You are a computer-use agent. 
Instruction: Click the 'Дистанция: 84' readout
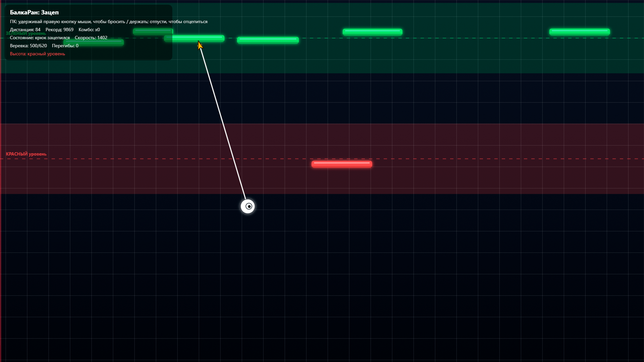(25, 29)
